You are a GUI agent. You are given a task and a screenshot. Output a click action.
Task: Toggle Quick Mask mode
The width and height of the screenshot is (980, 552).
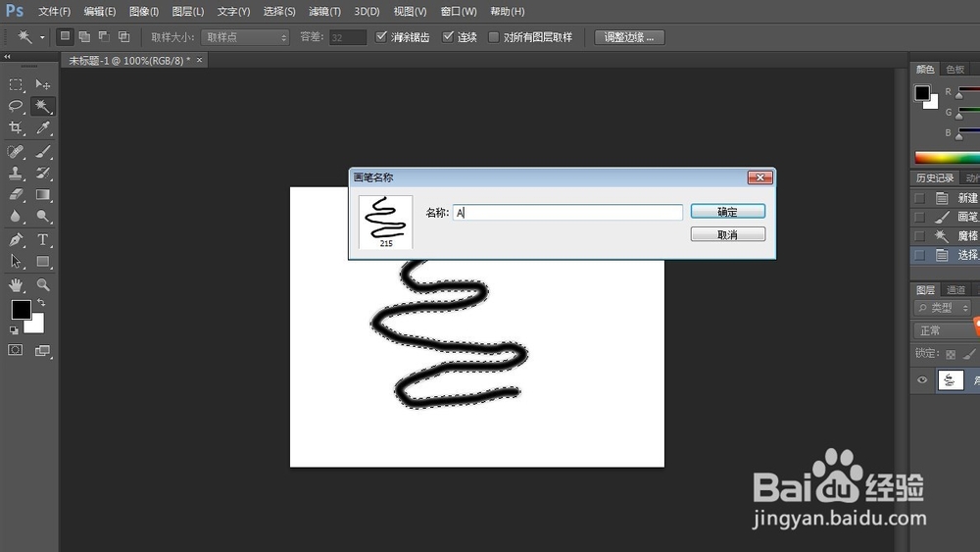(x=16, y=350)
